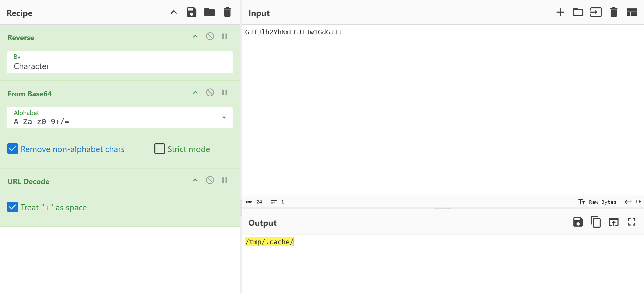Open the Base64 Alphabet dropdown
Viewport: 644px width, 293px height.
(x=224, y=118)
